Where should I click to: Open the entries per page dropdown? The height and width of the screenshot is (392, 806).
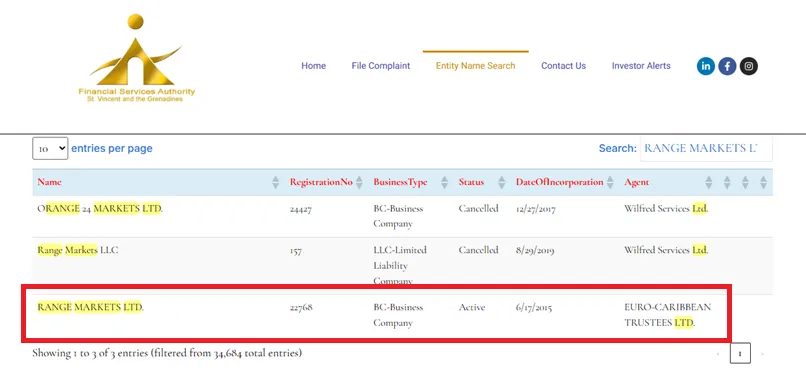click(50, 148)
